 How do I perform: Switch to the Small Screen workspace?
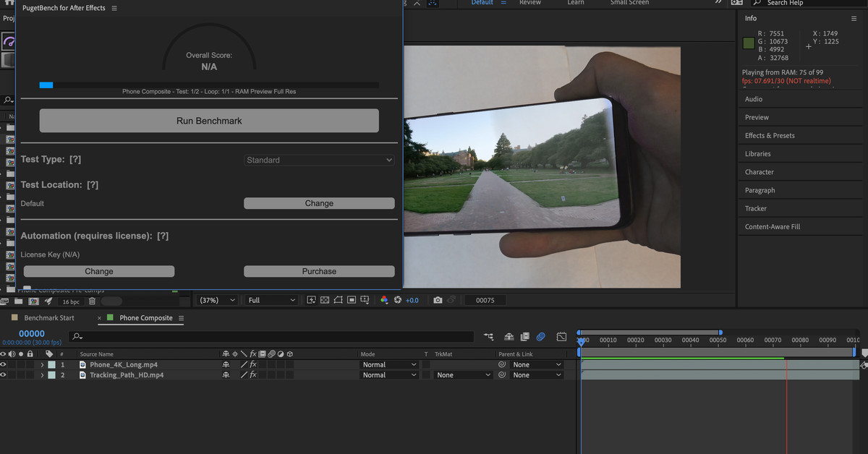coord(629,3)
